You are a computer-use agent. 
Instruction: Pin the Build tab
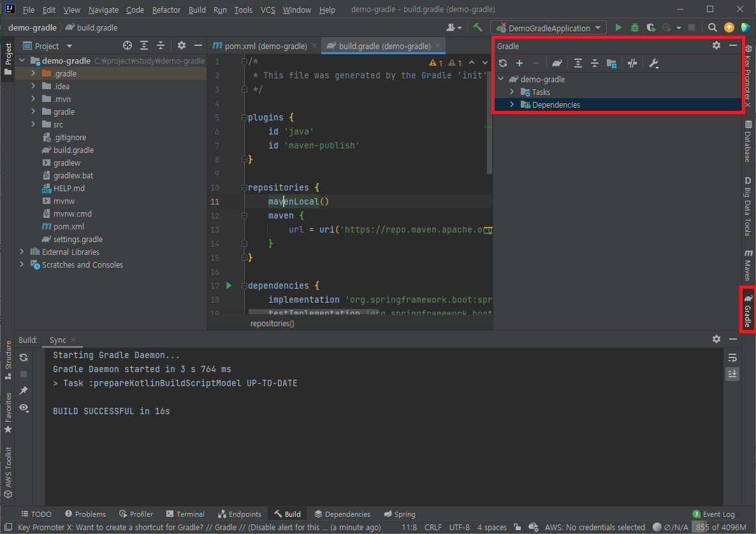[24, 391]
